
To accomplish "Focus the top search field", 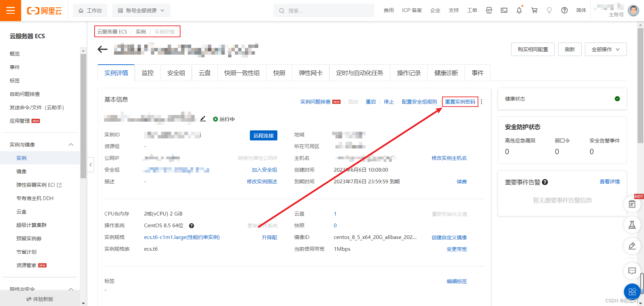I will [324, 10].
